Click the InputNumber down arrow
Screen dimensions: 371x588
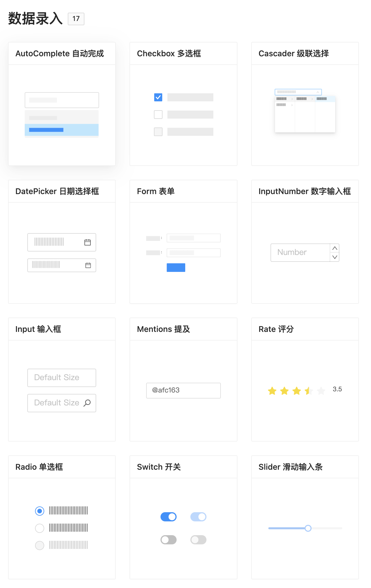click(335, 257)
